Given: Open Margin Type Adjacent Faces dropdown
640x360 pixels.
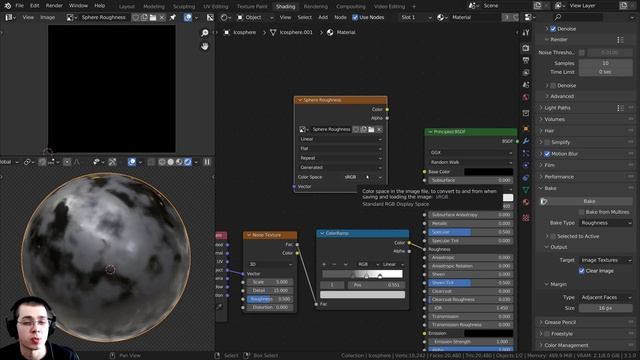Looking at the screenshot, I should click(x=606, y=297).
